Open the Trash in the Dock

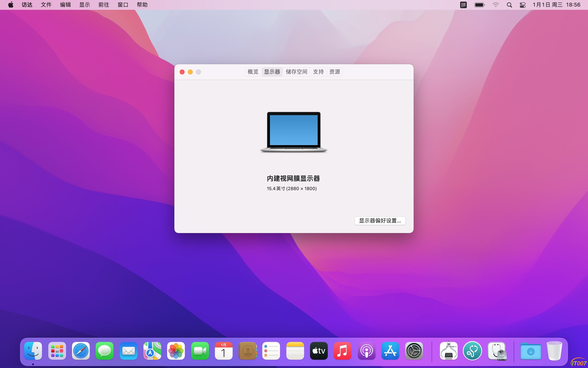click(555, 351)
